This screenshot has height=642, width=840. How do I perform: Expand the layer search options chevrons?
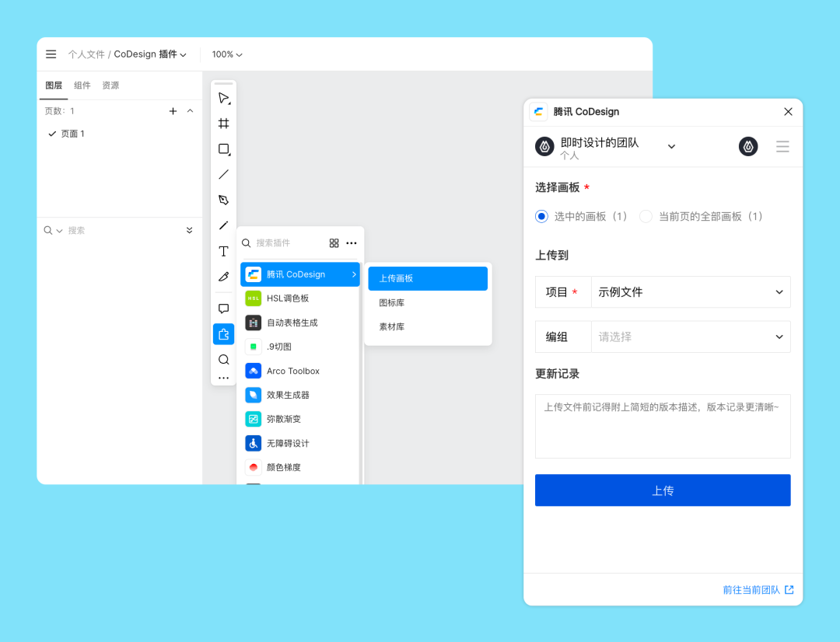[190, 230]
